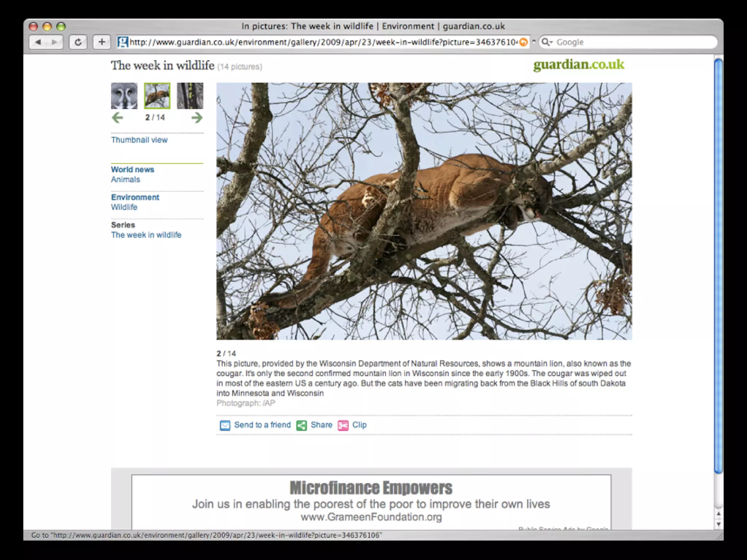Reload the page with the refresh button
This screenshot has width=747, height=560.
tap(78, 42)
